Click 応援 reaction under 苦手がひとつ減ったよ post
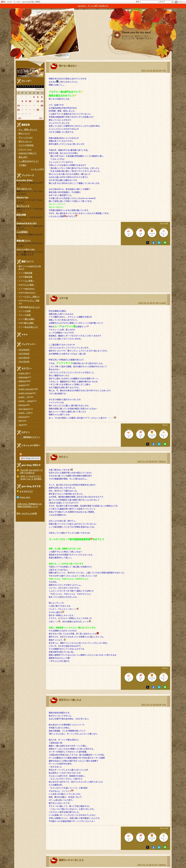This screenshot has width=186, height=868. click(140, 837)
